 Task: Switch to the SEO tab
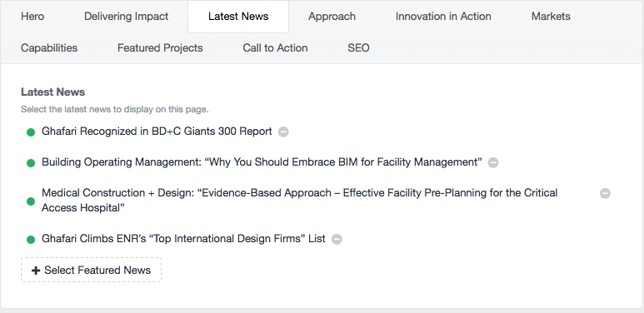358,48
